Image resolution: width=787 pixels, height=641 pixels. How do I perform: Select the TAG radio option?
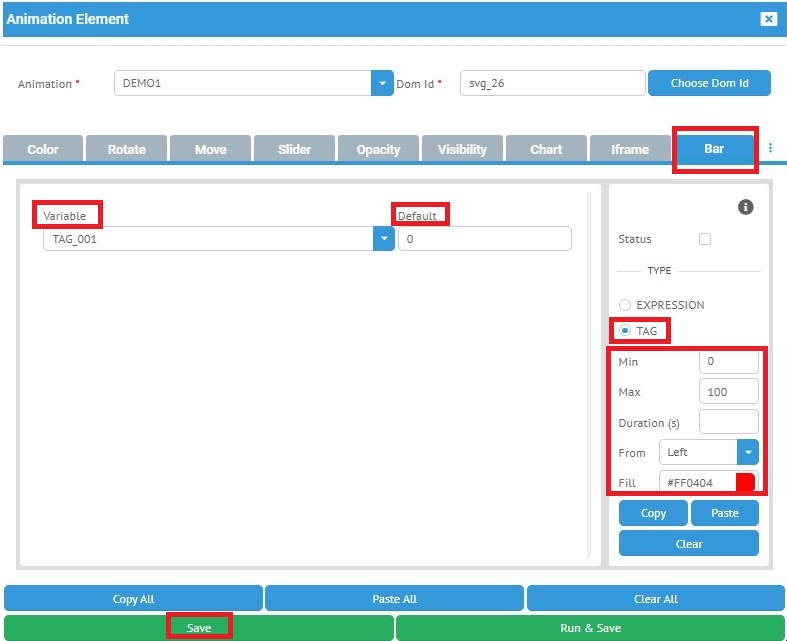click(625, 330)
